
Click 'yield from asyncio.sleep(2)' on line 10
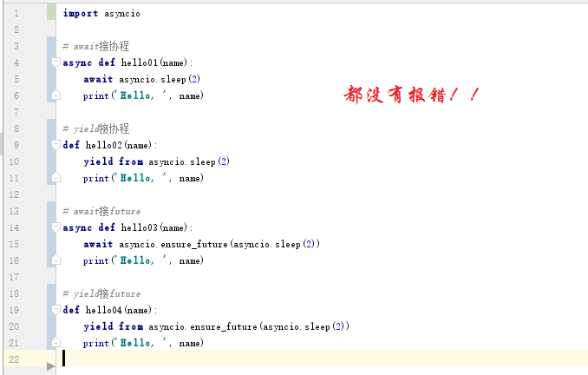[156, 161]
